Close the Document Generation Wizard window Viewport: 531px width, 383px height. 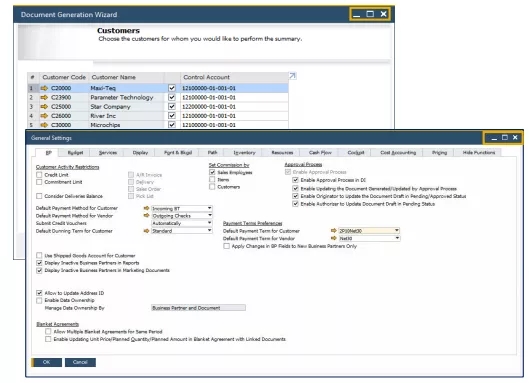(x=383, y=14)
